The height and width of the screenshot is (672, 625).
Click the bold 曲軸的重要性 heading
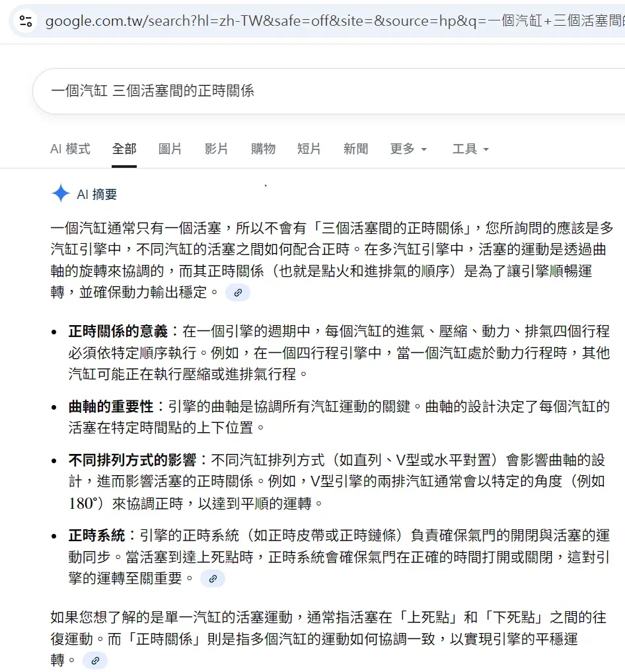111,406
